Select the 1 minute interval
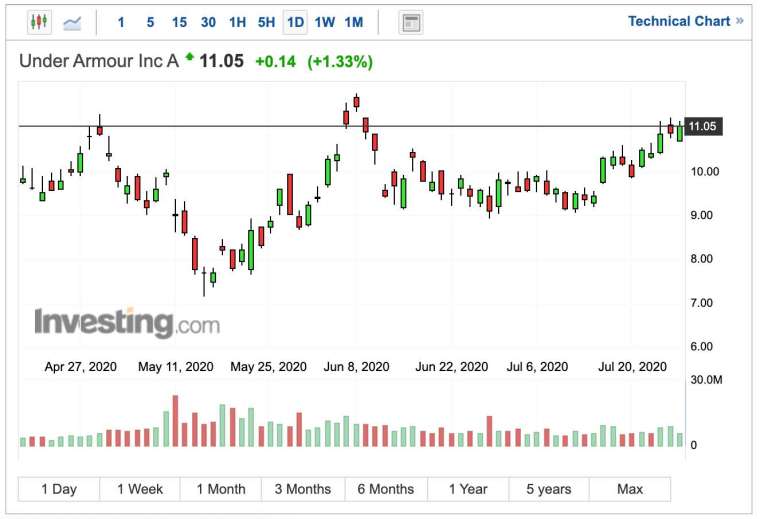 [121, 22]
